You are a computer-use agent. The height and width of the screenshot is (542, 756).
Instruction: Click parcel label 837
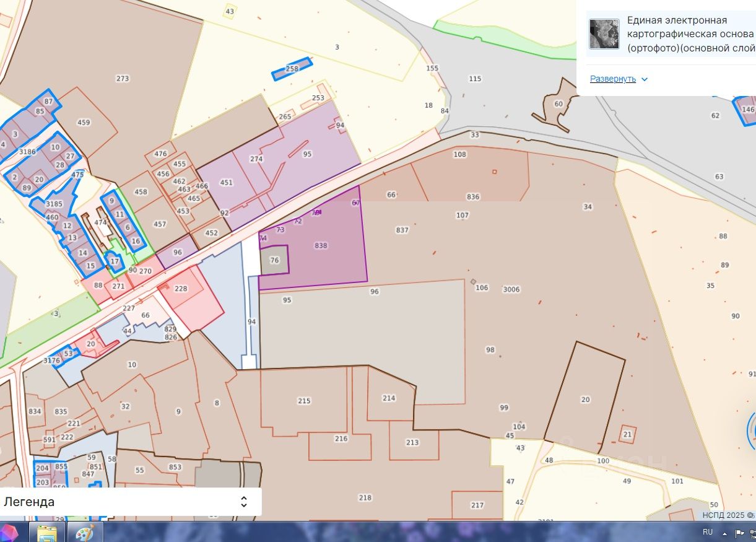402,230
